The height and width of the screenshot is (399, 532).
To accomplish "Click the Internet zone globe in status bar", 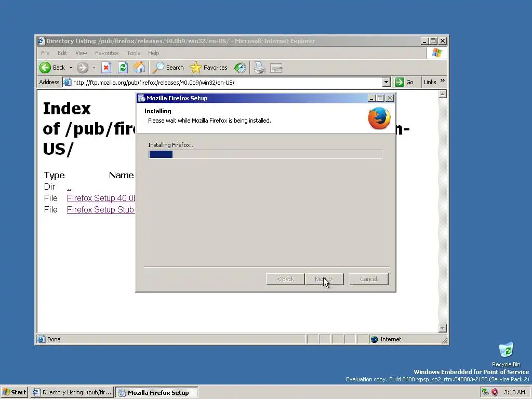I will [x=374, y=339].
